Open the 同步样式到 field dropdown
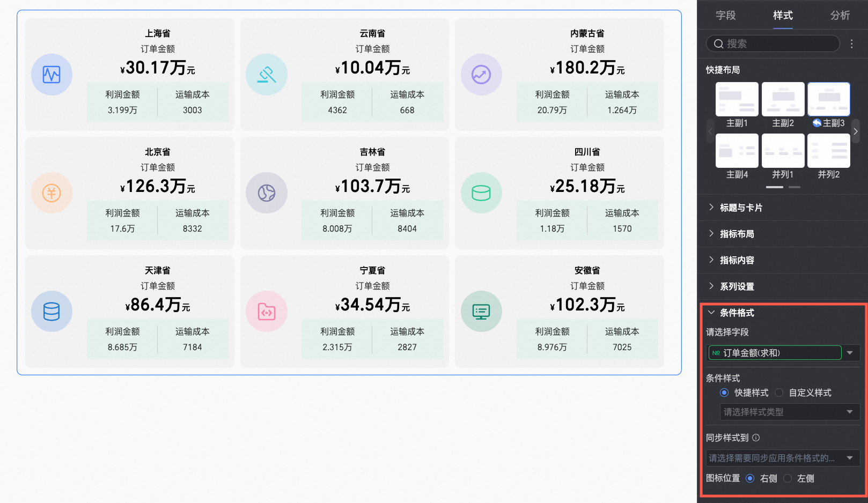The height and width of the screenshot is (503, 868). coord(783,458)
